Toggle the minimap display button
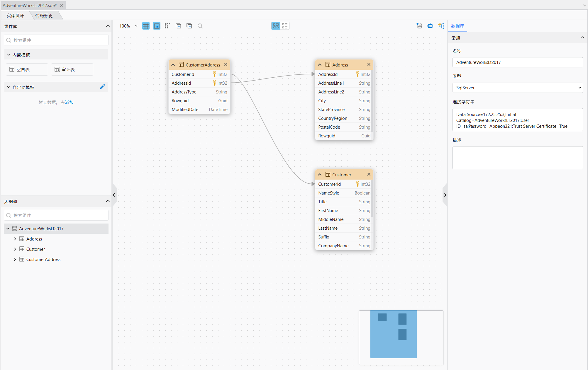Screen dimensions: 588x370 tap(157, 26)
